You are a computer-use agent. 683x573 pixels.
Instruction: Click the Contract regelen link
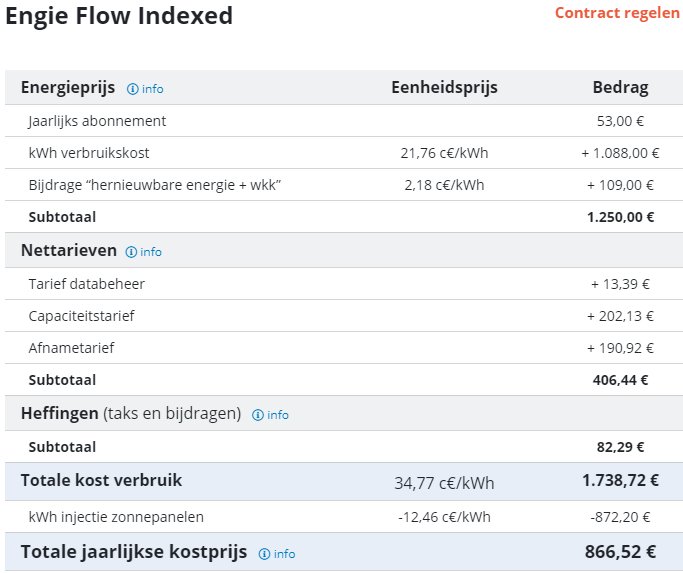coord(617,13)
